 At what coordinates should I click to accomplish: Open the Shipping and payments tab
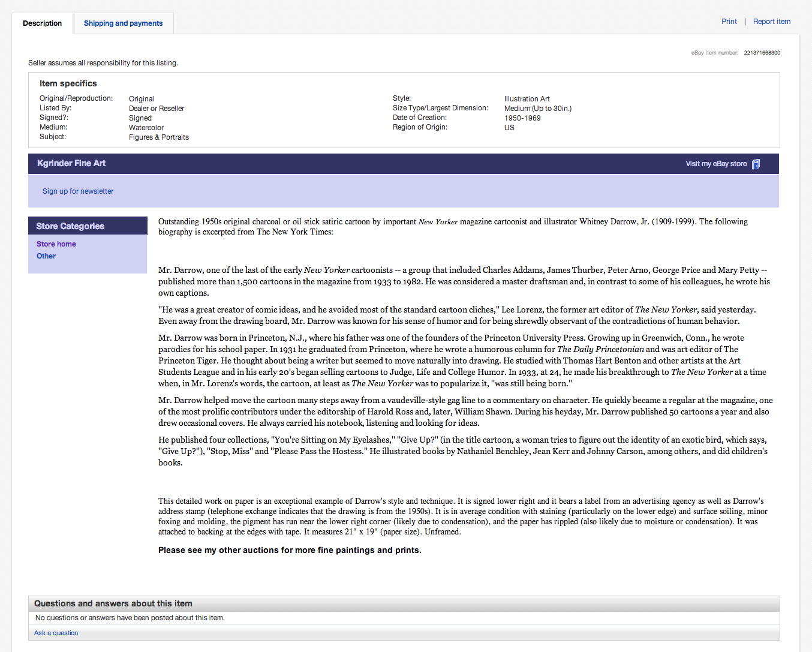tap(123, 23)
